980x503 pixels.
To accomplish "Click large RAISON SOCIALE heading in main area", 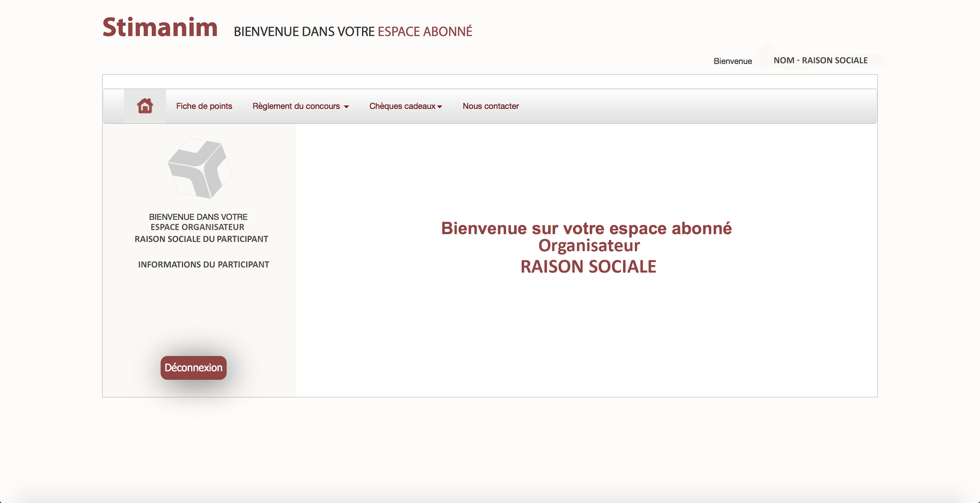I will (x=588, y=266).
